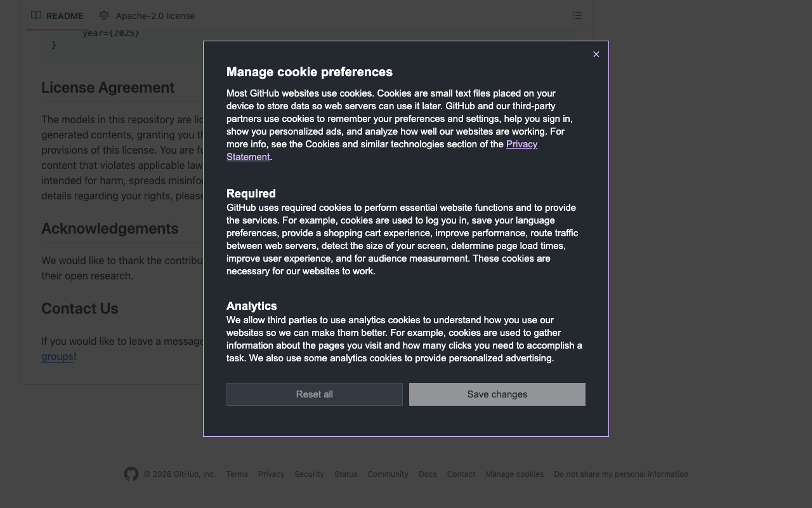
Task: Follow the groups link under Contact Us
Action: tap(57, 357)
